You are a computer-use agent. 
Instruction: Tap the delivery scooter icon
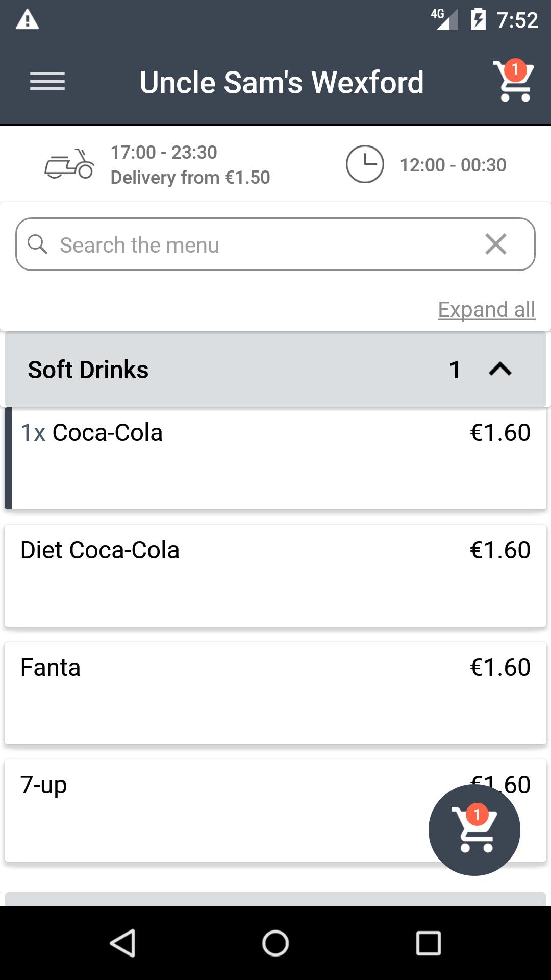(69, 164)
